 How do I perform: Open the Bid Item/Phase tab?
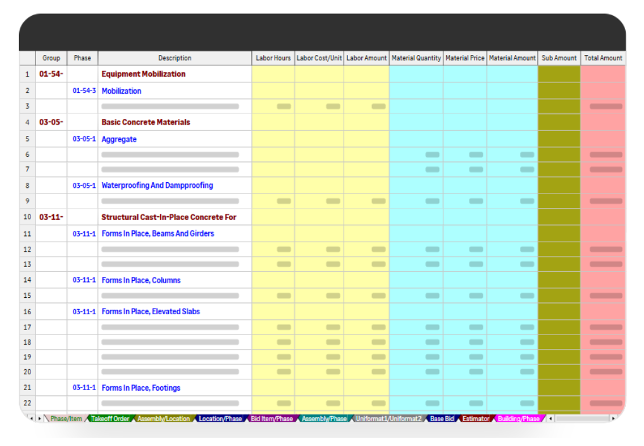tap(271, 418)
